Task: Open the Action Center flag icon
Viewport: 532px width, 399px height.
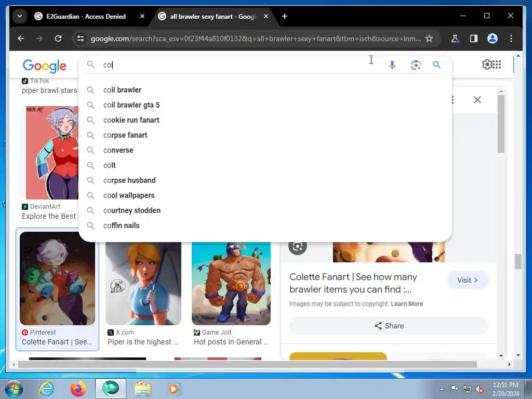Action: [454, 389]
